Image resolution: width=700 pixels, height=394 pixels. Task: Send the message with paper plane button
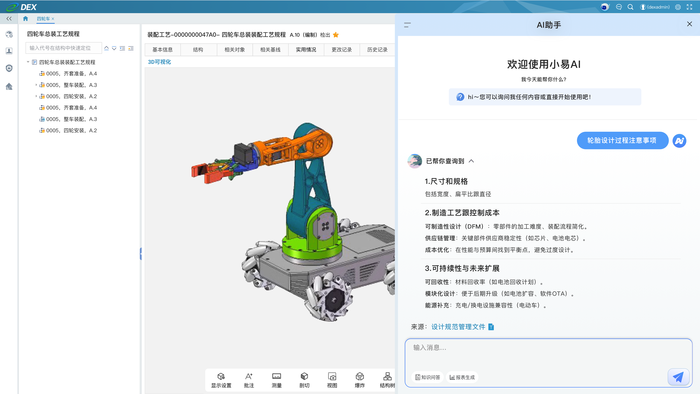678,377
